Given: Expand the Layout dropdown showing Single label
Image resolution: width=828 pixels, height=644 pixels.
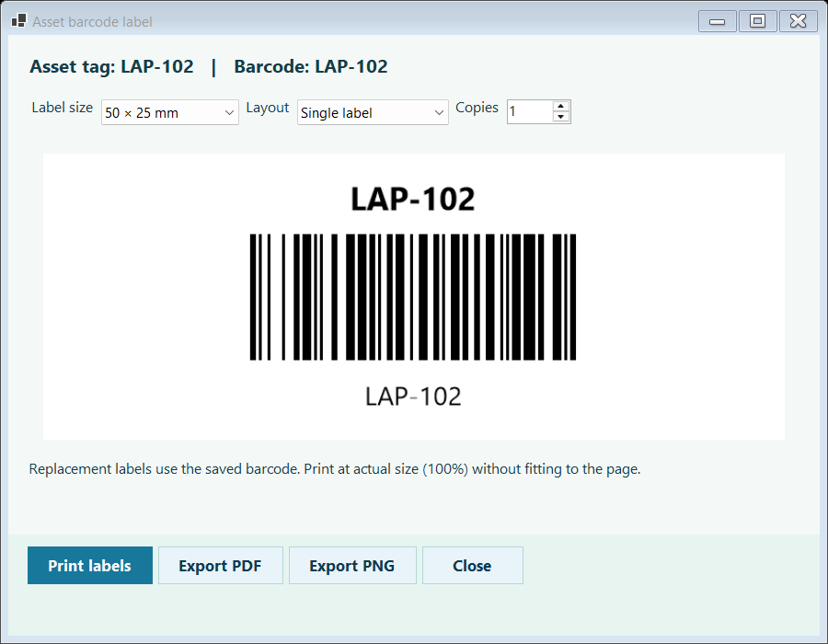Looking at the screenshot, I should tap(373, 112).
